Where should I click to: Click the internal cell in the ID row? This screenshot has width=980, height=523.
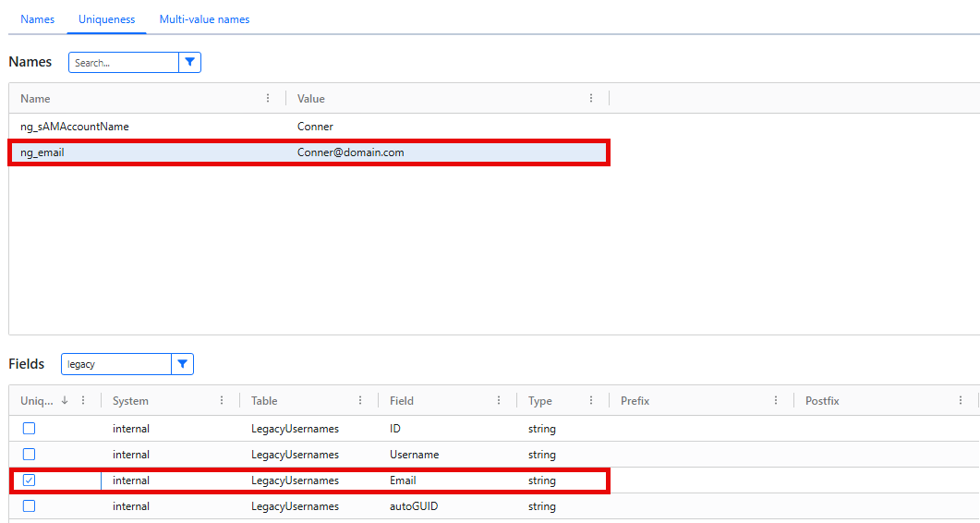coord(131,429)
